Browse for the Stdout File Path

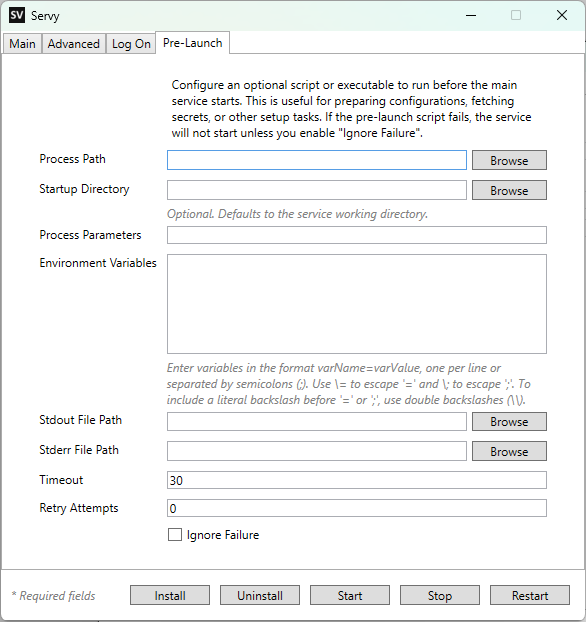pyautogui.click(x=509, y=422)
